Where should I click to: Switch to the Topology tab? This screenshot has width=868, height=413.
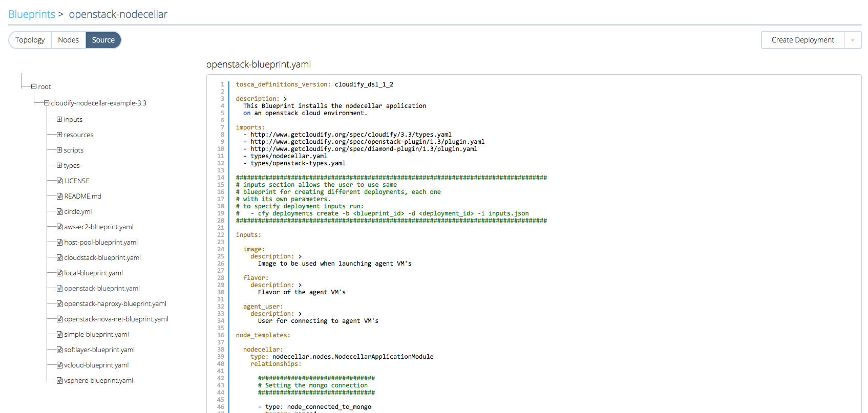coord(30,40)
